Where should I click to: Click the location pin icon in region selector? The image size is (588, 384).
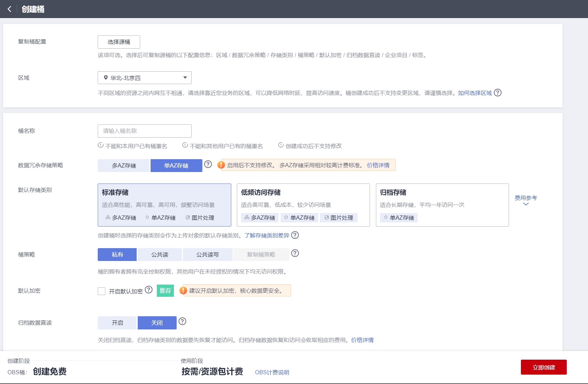pyautogui.click(x=106, y=78)
